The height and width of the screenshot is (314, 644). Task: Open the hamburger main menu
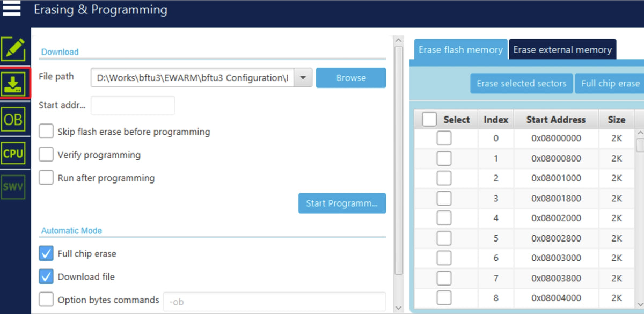pyautogui.click(x=11, y=9)
